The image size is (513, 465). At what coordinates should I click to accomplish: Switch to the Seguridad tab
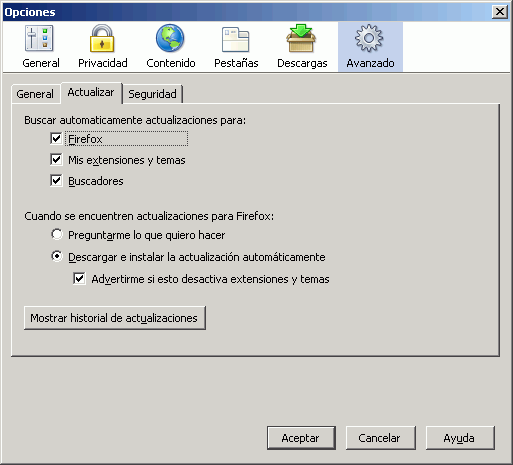[x=152, y=94]
